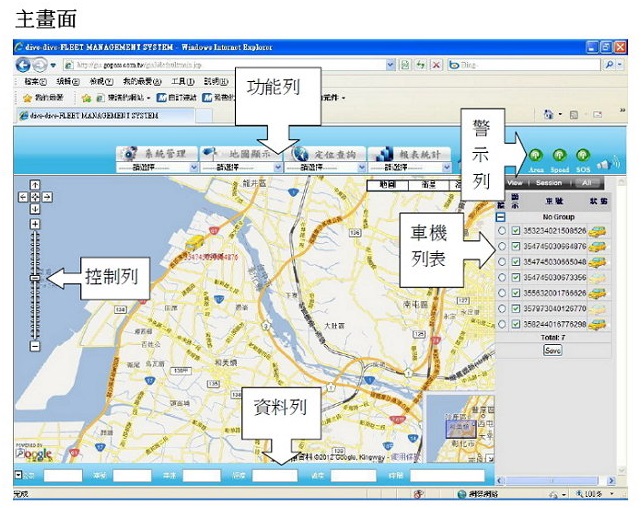
Task: Click the Bing search magnifier icon
Action: [x=609, y=65]
